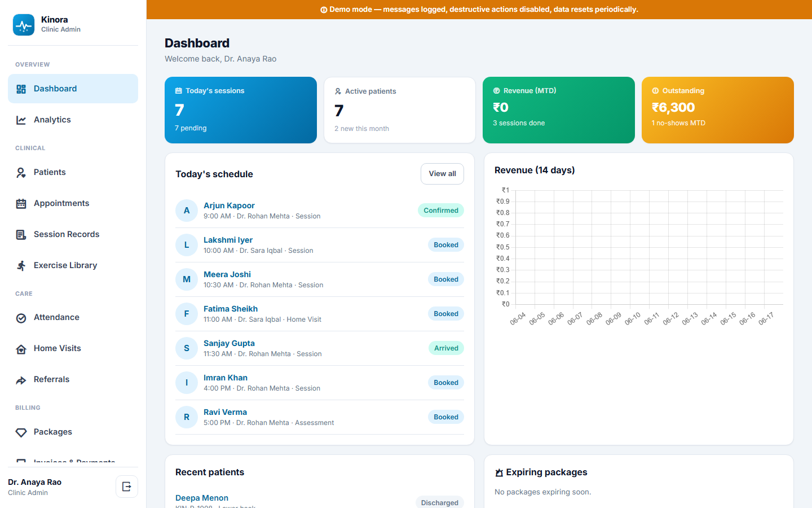Click the Patients person icon
Screen dimensions: 812x508
tap(21, 173)
